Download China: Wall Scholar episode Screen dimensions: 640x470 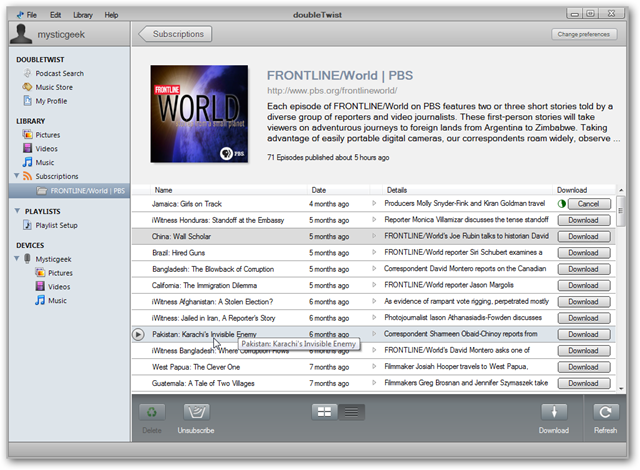point(584,236)
